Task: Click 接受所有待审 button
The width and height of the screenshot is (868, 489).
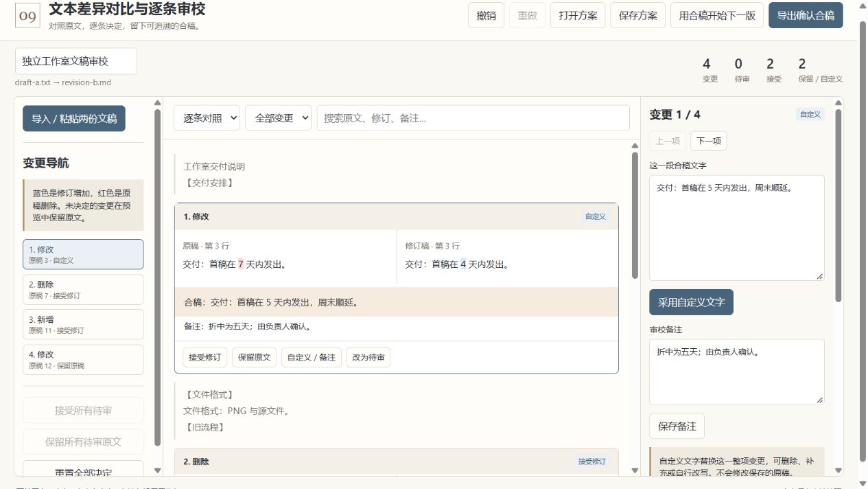Action: point(83,410)
